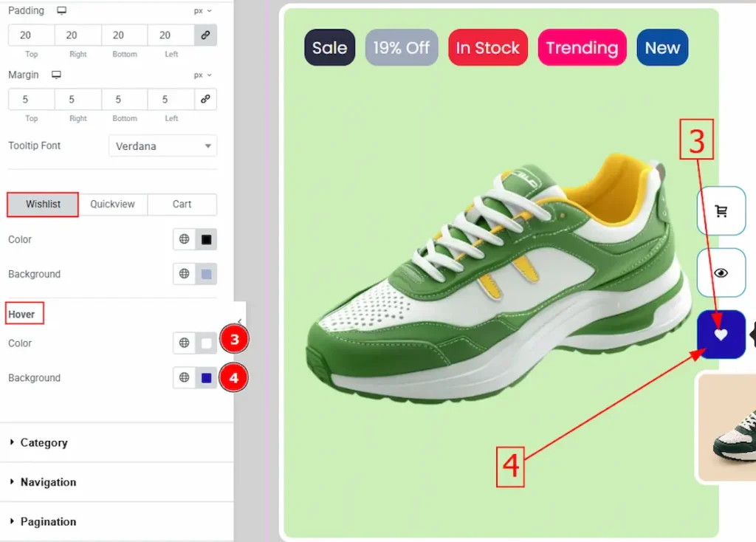Click globe icon for Hover Background
The height and width of the screenshot is (542, 756).
[184, 378]
